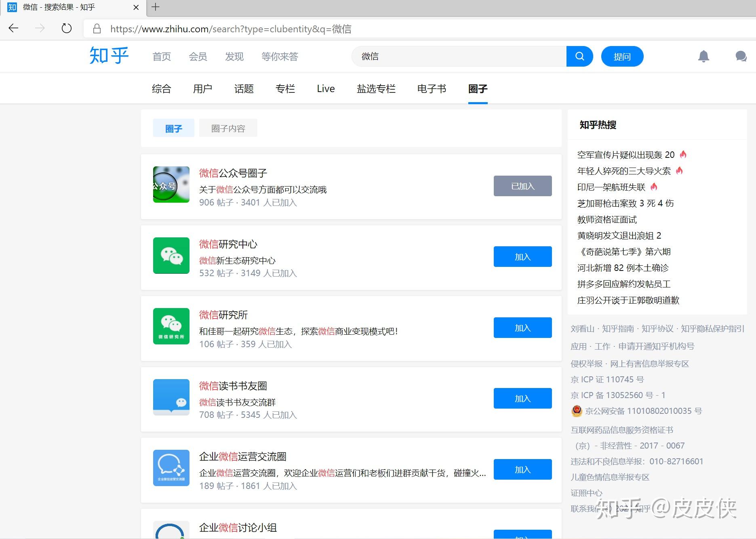Open the private messages chat bubble icon
Screen dimensions: 756x539
(x=741, y=57)
